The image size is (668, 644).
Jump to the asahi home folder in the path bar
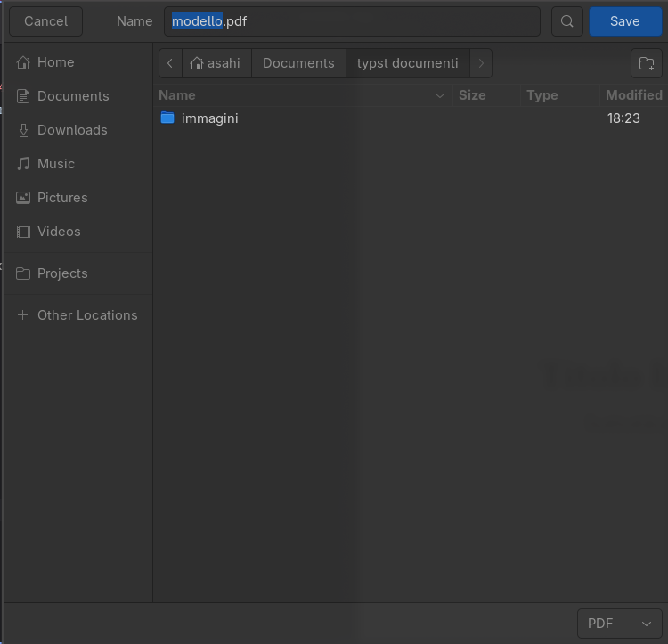(216, 63)
